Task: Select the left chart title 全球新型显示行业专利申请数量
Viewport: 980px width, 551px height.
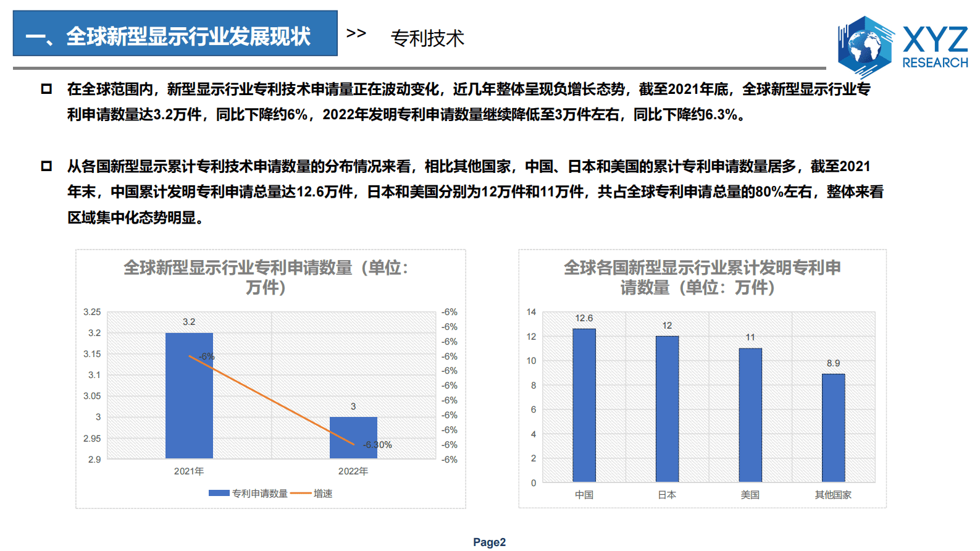Action: 266,277
